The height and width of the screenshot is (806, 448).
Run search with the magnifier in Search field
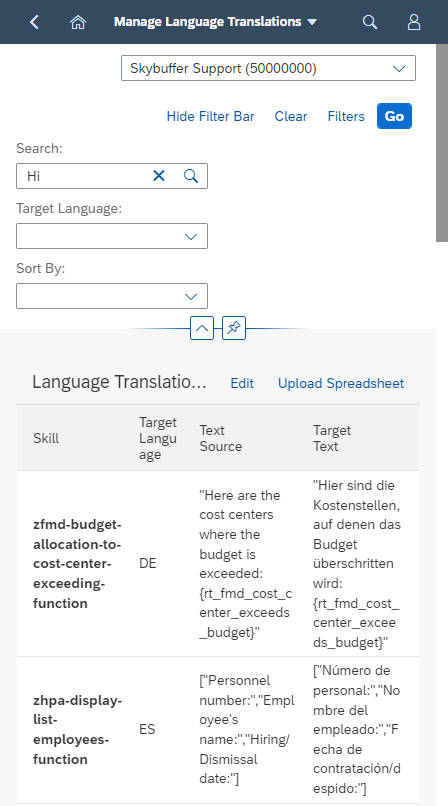point(191,176)
